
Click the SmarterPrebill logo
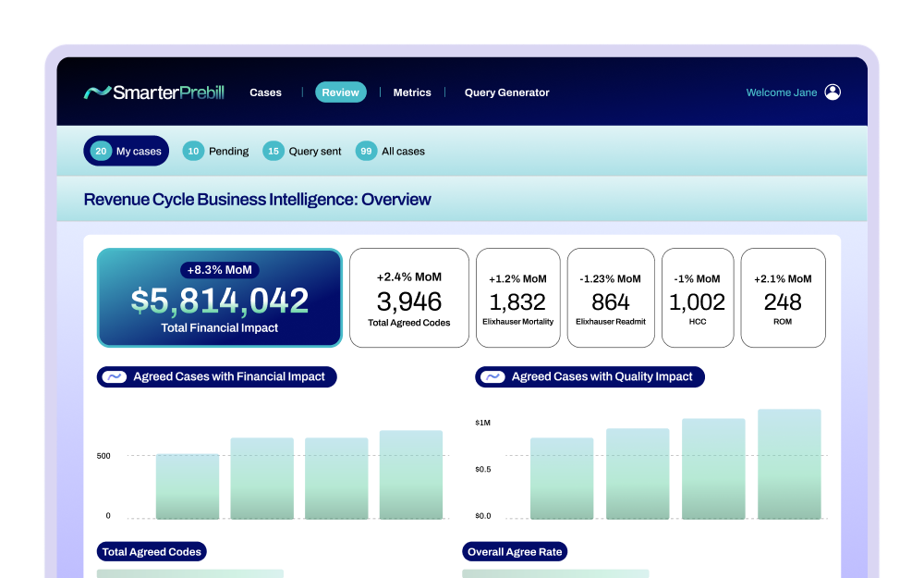153,92
